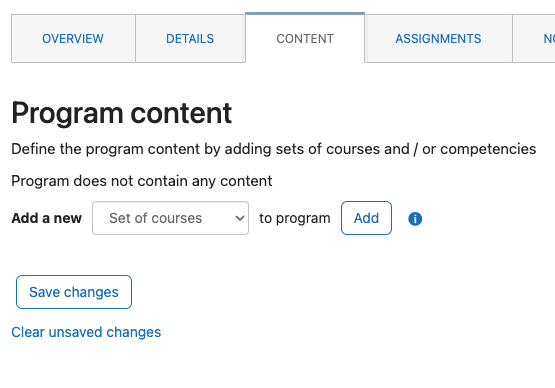Click the 'Add a new' label
This screenshot has height=388, width=555.
click(46, 218)
